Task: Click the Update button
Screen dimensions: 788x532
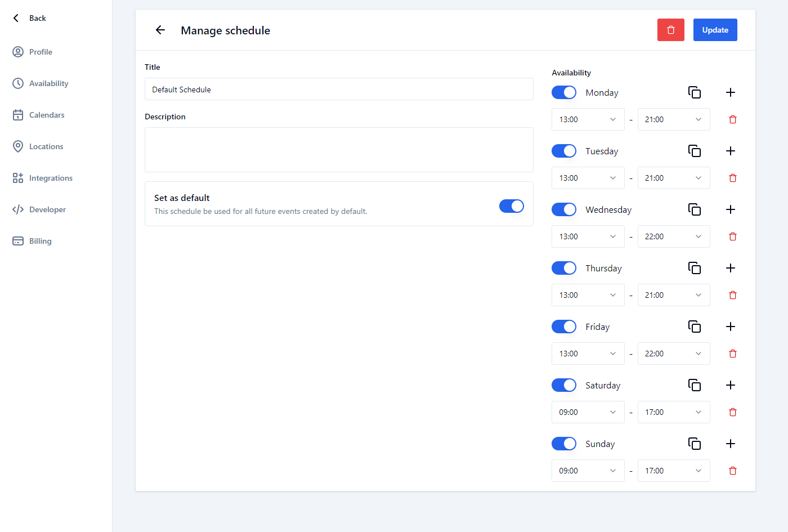Action: [x=715, y=29]
